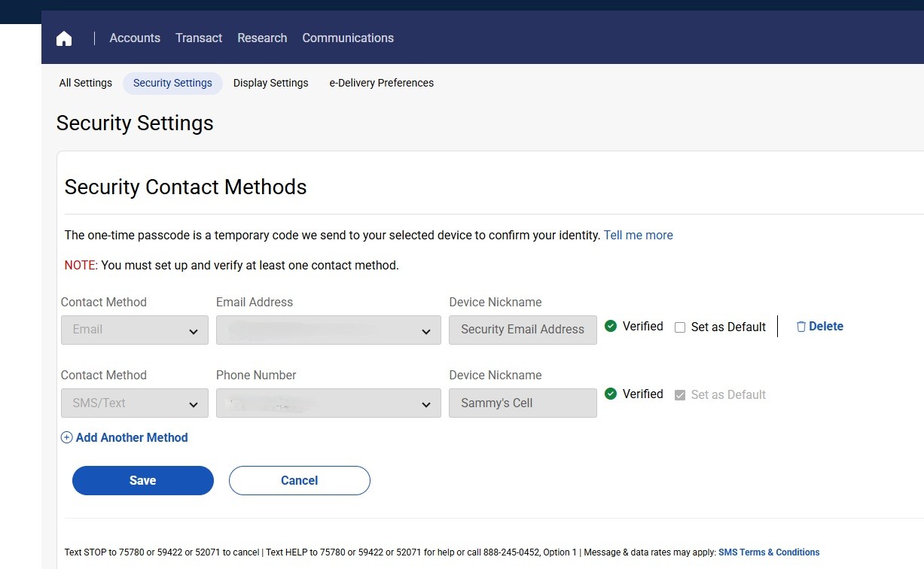The height and width of the screenshot is (569, 924).
Task: Switch to the Display Settings tab
Action: (270, 83)
